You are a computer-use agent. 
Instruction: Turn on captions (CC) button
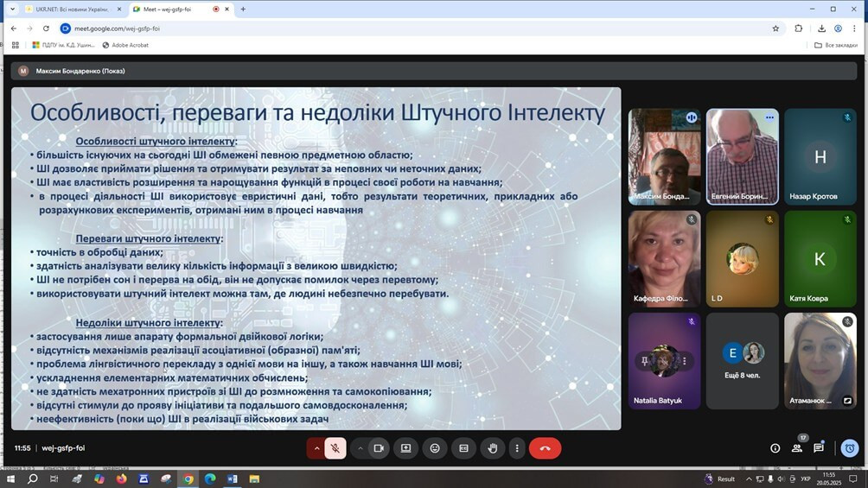pos(464,448)
